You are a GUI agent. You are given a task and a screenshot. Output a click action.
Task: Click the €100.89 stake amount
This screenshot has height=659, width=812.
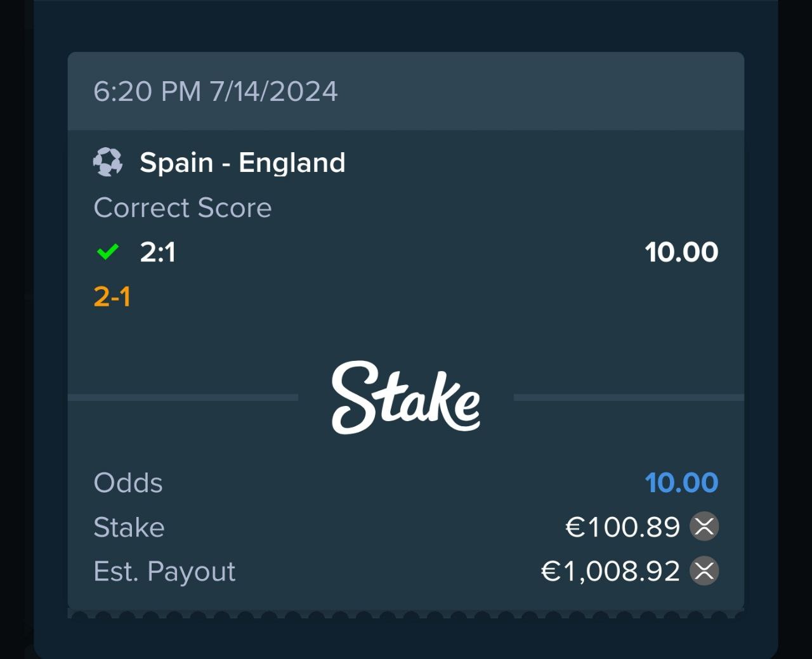(622, 527)
